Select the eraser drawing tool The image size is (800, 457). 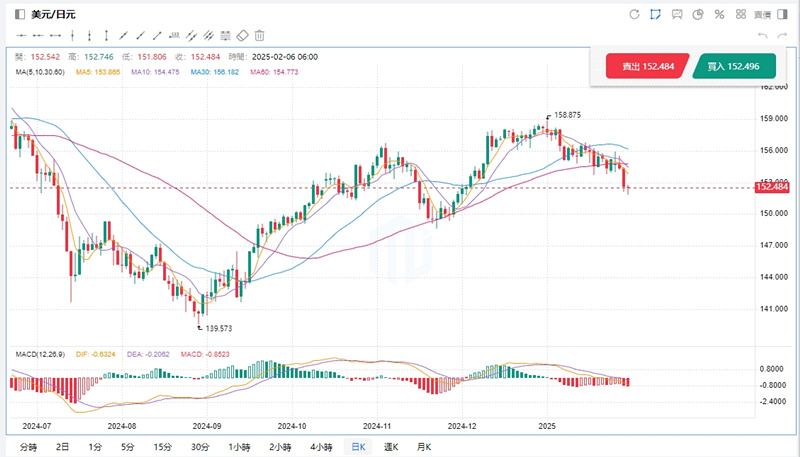[241, 35]
